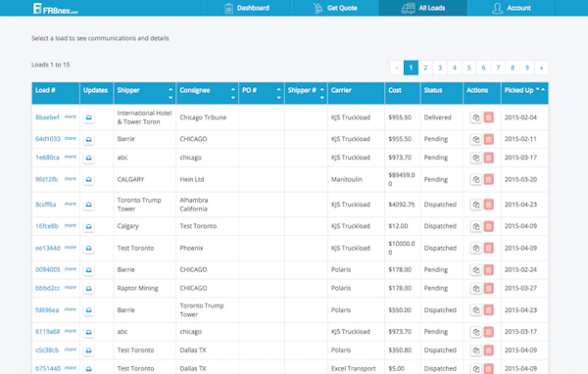Expand more details for load 64d1033
The height and width of the screenshot is (374, 588).
[x=71, y=139]
